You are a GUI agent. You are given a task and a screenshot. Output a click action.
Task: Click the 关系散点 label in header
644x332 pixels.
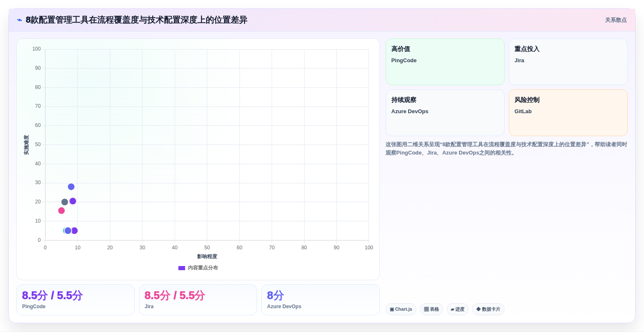(616, 20)
